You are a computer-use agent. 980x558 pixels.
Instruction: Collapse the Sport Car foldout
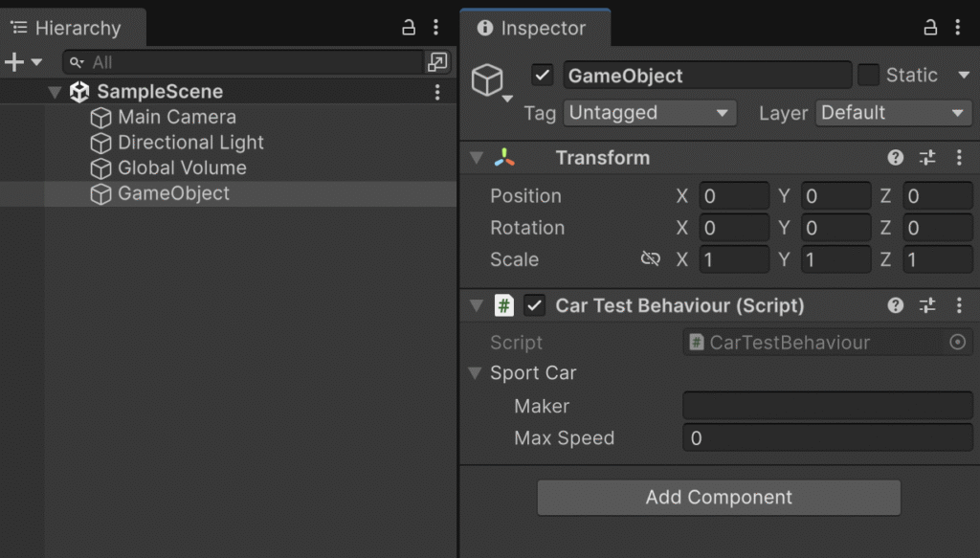point(475,373)
